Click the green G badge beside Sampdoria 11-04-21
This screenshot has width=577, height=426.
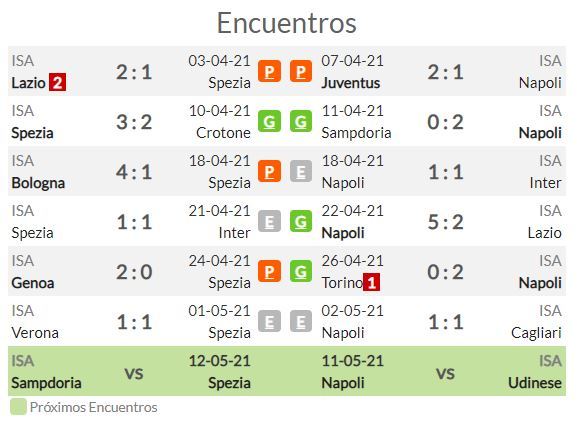tap(301, 121)
